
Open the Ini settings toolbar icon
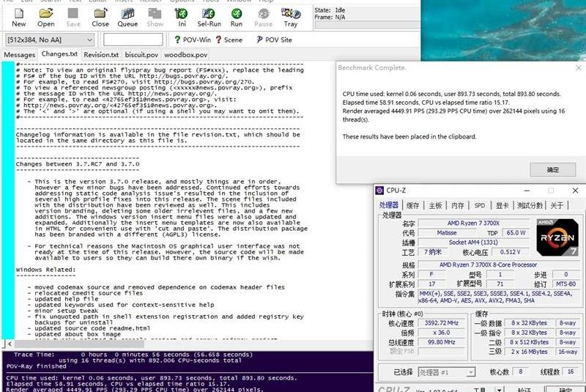pos(182,18)
